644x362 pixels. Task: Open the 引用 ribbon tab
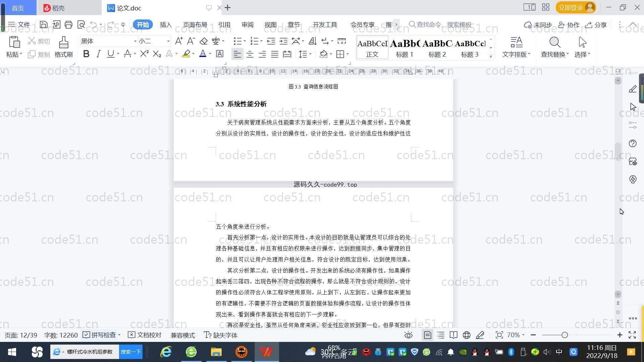click(x=224, y=25)
